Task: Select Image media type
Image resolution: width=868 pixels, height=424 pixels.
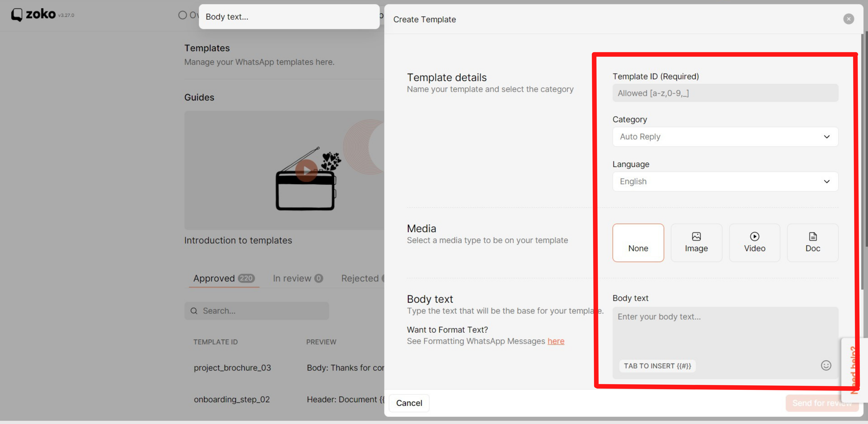Action: pos(696,243)
